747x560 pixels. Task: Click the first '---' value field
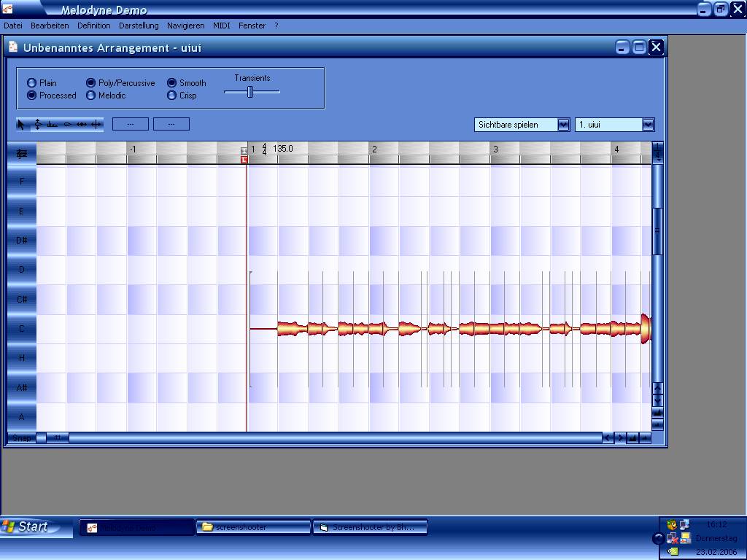[131, 124]
